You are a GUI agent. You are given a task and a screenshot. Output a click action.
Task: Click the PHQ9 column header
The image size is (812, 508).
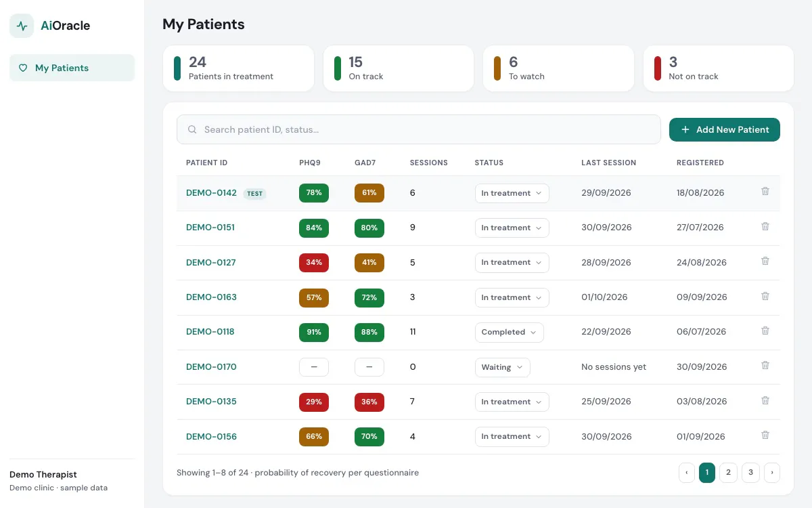(x=310, y=163)
